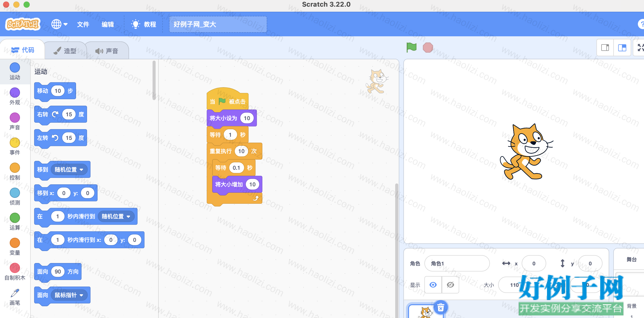Show the sprite with eye icon
Screen dimensions: 644x318
pos(433,285)
